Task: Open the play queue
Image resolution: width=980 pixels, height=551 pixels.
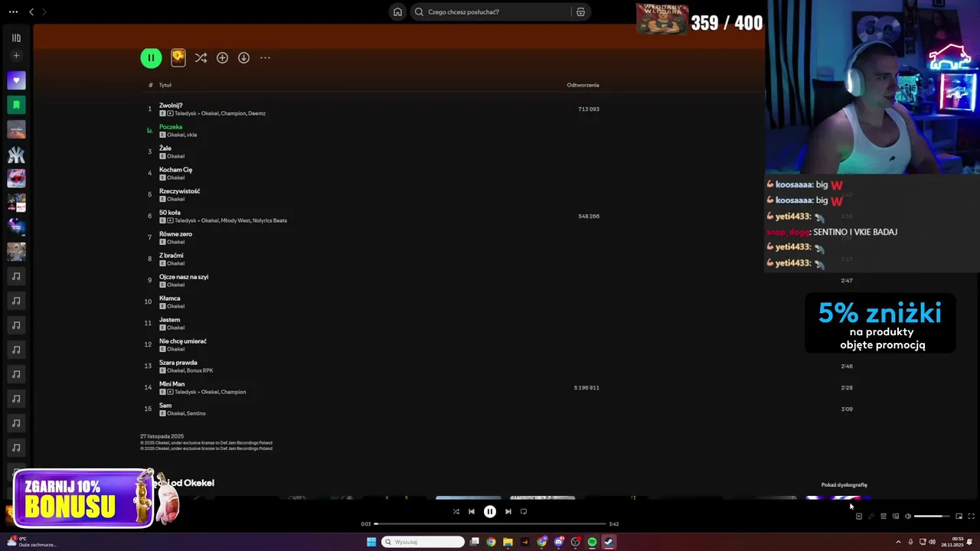Action: click(883, 516)
